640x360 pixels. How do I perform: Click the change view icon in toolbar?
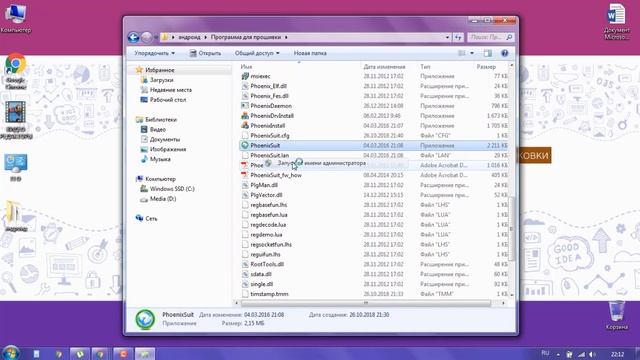pyautogui.click(x=462, y=53)
